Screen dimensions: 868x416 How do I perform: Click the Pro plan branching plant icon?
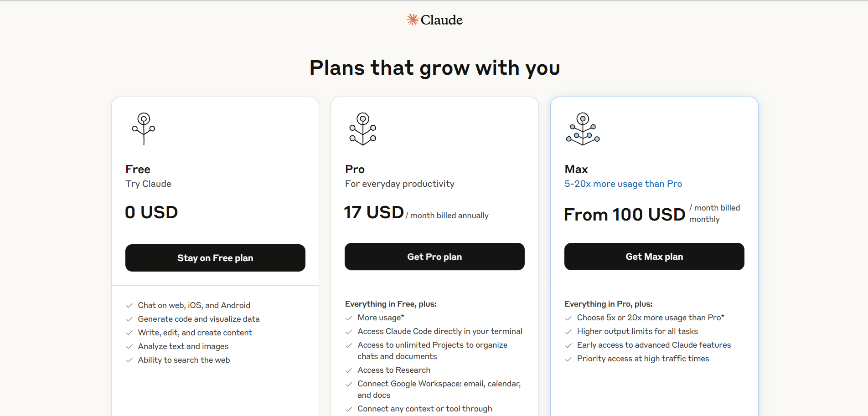(363, 129)
